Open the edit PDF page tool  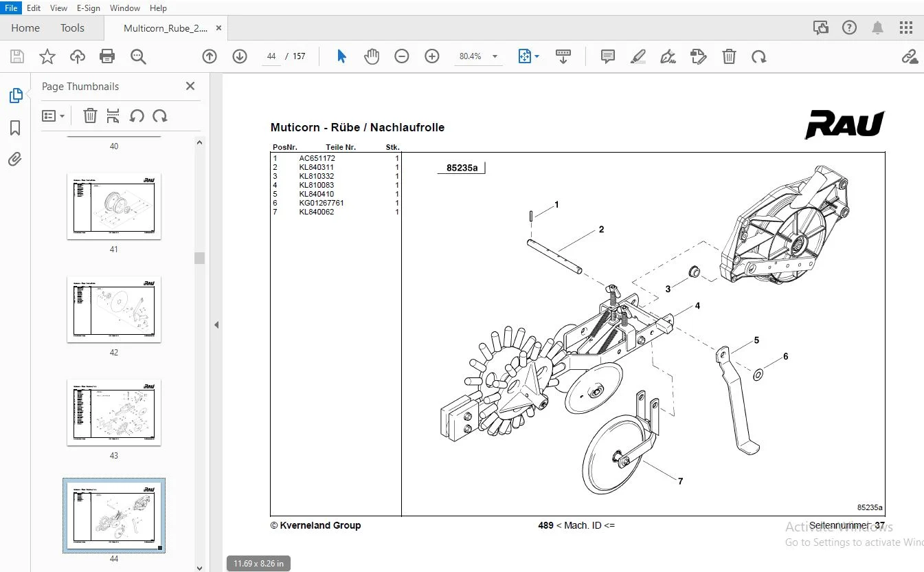[699, 56]
